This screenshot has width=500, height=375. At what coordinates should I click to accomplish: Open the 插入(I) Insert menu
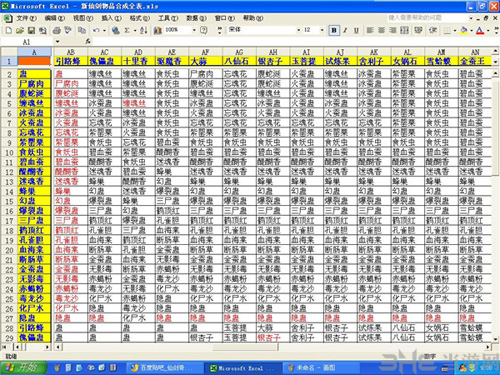coord(112,18)
